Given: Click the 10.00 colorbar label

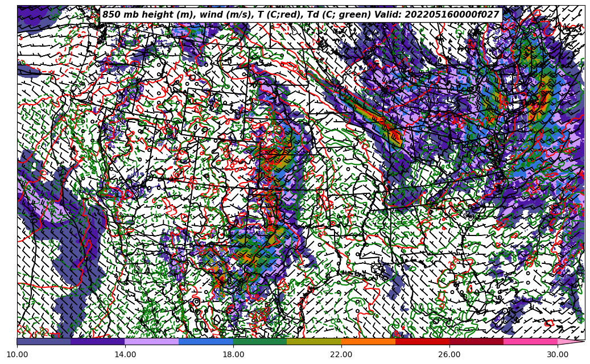Looking at the screenshot, I should 17,354.
